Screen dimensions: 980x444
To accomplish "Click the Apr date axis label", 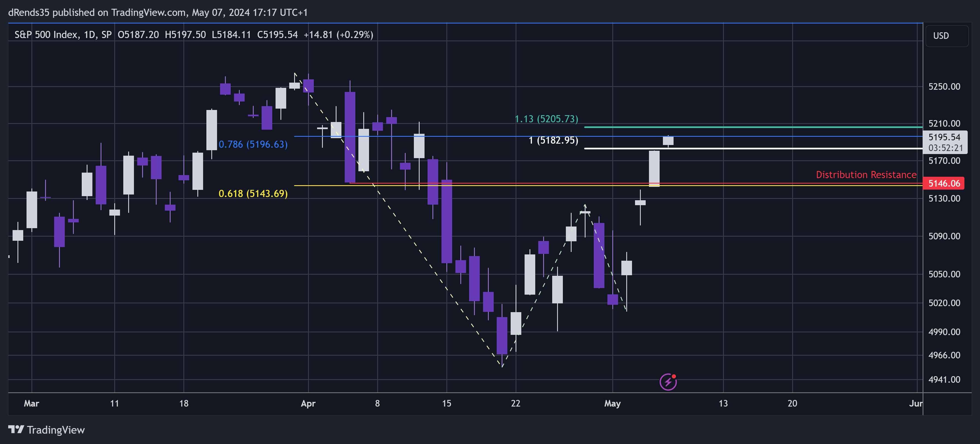I will click(308, 404).
